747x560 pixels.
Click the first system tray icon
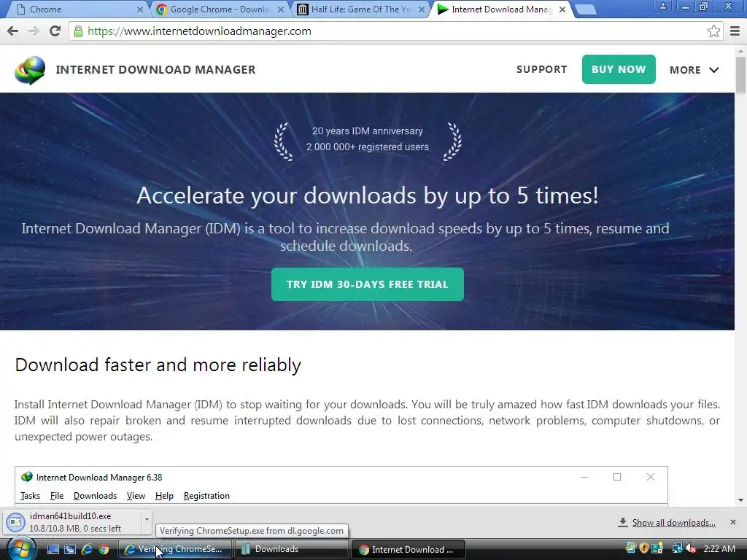pos(631,548)
